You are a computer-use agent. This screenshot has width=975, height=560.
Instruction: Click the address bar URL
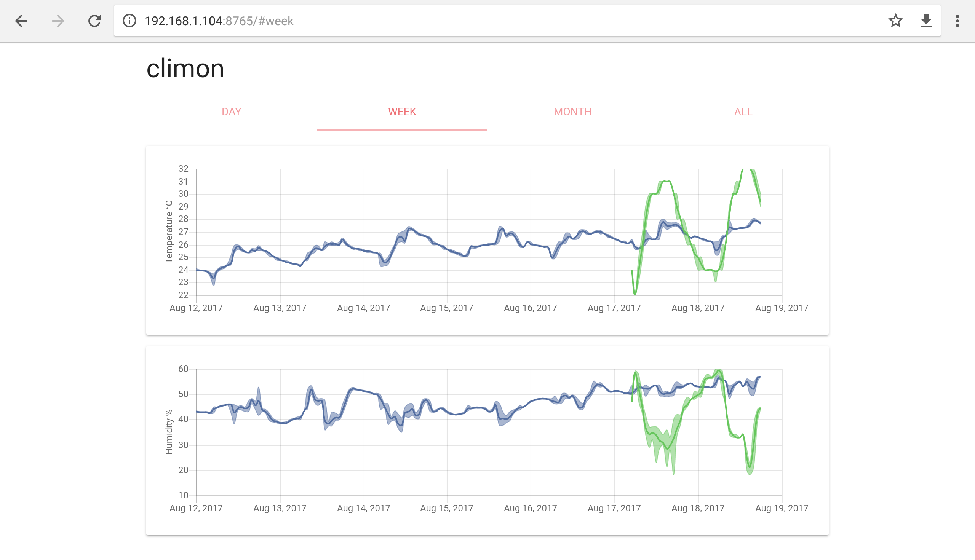point(219,21)
